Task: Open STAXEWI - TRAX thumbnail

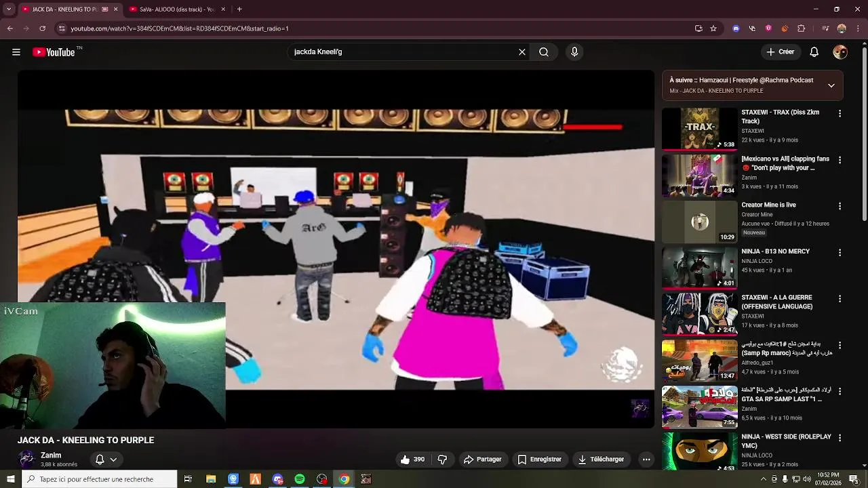Action: [699, 128]
